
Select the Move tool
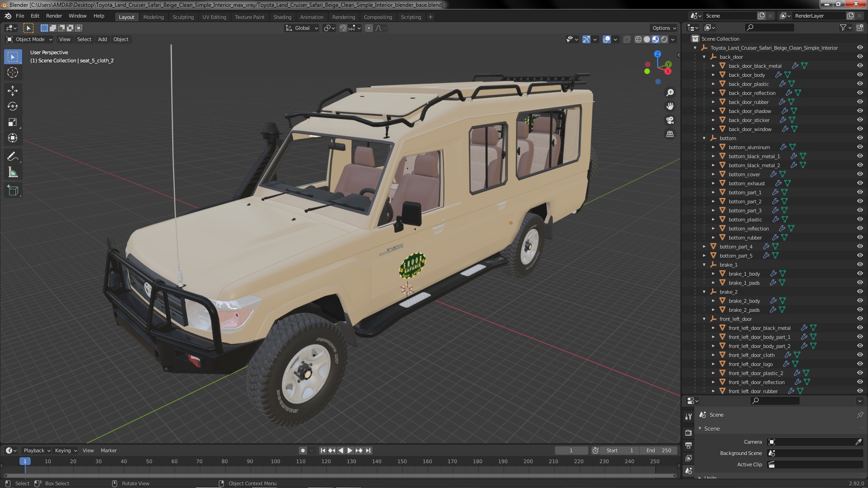pyautogui.click(x=13, y=91)
